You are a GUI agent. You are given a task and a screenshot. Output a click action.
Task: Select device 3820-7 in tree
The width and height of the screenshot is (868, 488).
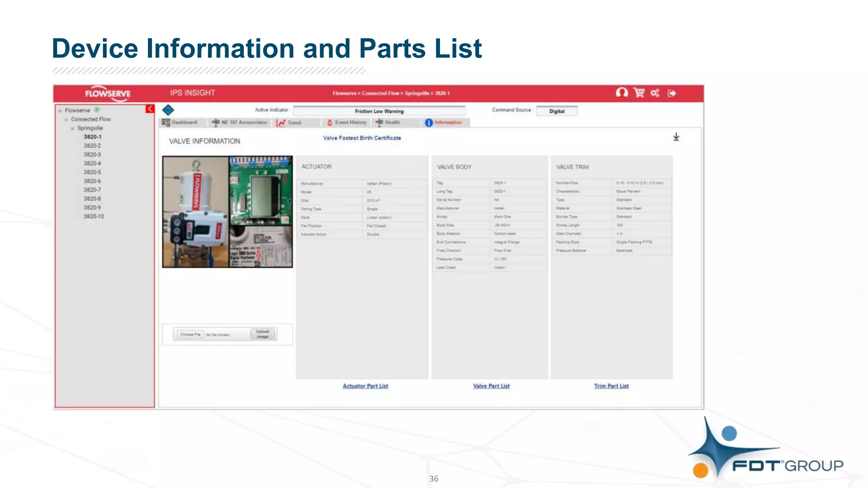tap(92, 190)
